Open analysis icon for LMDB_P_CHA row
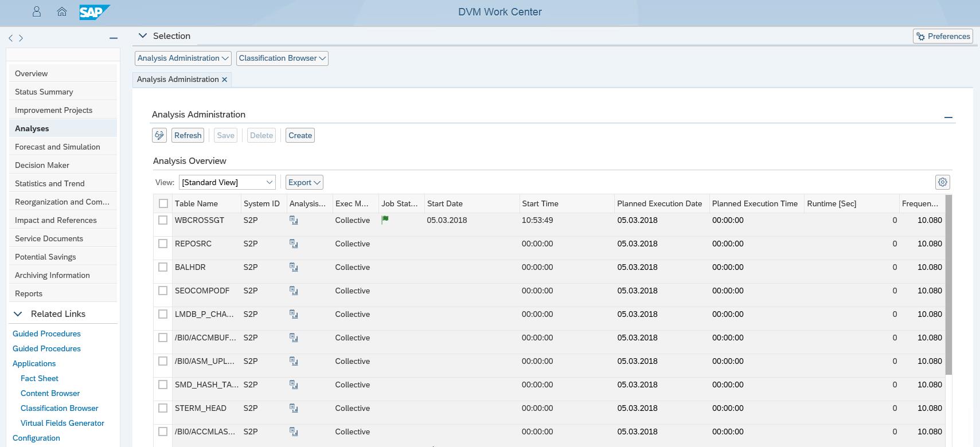980x447 pixels. [x=294, y=314]
